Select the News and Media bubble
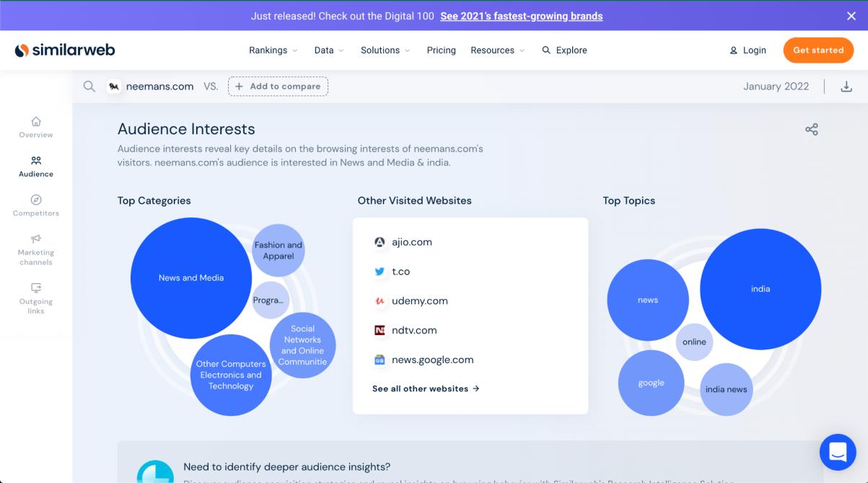868x483 pixels. pyautogui.click(x=191, y=278)
